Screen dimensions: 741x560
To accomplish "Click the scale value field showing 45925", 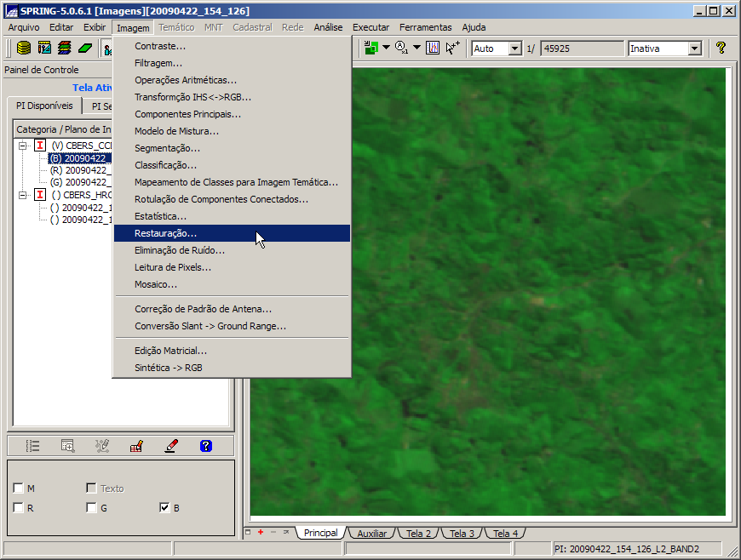I will pos(581,49).
